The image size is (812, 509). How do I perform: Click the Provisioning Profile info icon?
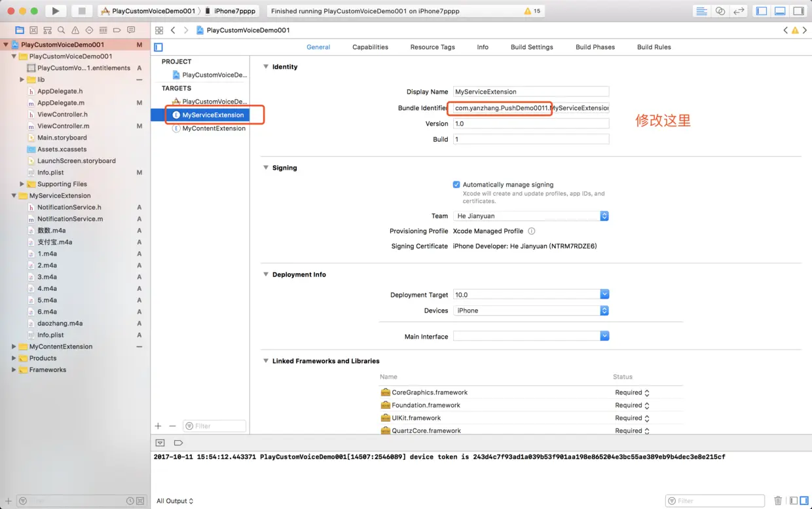pyautogui.click(x=532, y=231)
